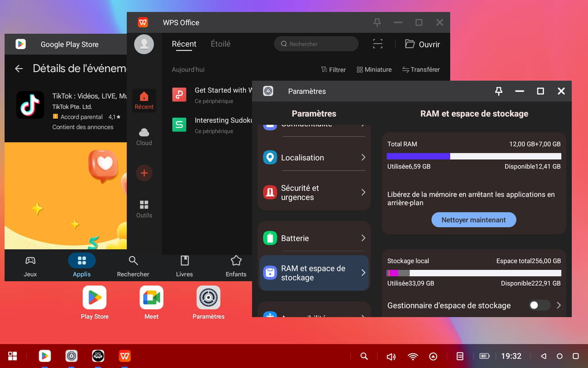
Task: Click the red plus create button
Action: click(144, 173)
